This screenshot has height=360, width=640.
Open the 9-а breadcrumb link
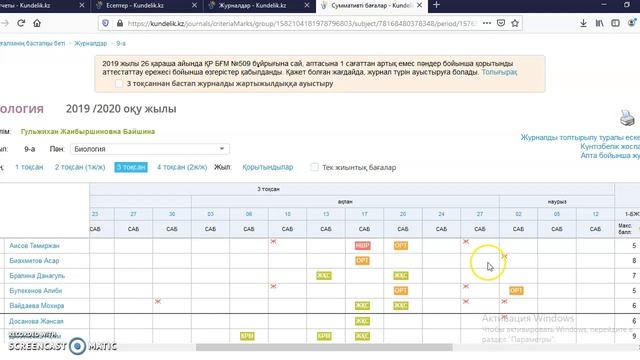(121, 43)
